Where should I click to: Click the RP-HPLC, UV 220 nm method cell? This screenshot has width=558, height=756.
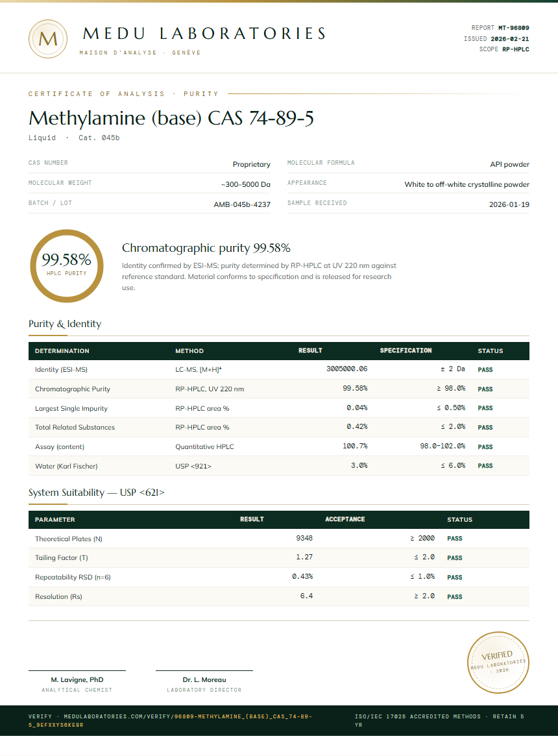210,389
